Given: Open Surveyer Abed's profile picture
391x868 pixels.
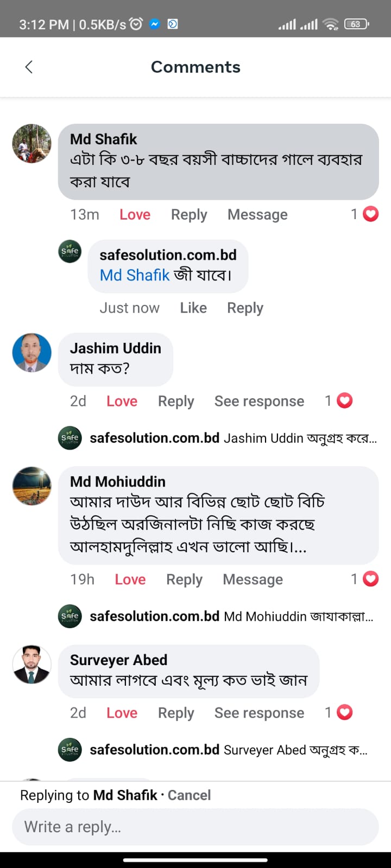Looking at the screenshot, I should (32, 665).
